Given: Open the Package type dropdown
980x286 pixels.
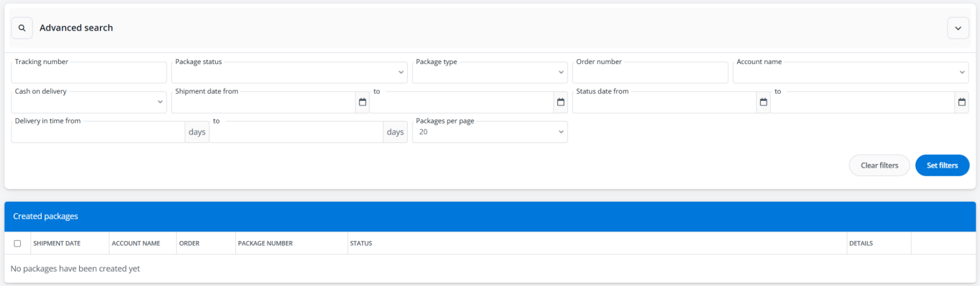Looking at the screenshot, I should (x=489, y=73).
